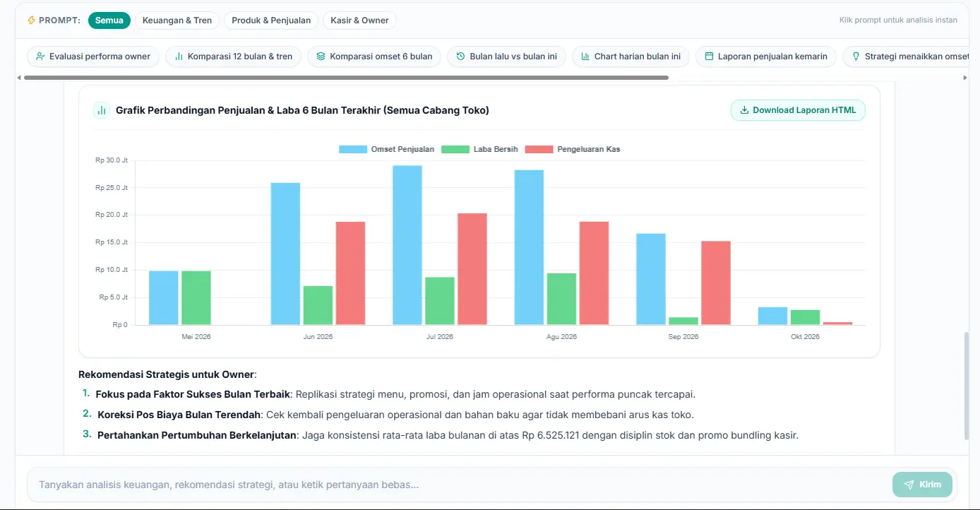
Task: Toggle the Laba Bersih legend swatch
Action: tap(455, 149)
